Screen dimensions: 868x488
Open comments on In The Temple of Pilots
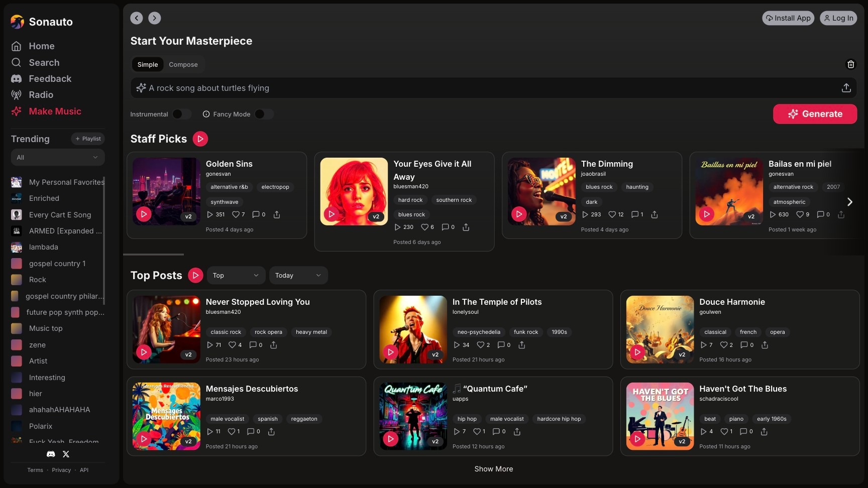pyautogui.click(x=501, y=345)
